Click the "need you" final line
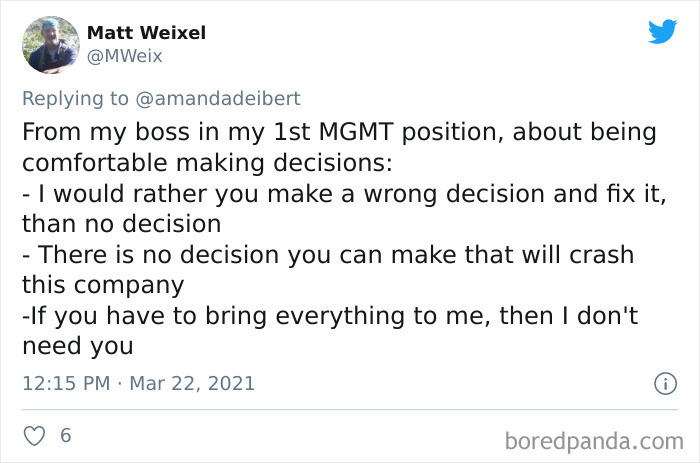The height and width of the screenshot is (463, 700). point(76,345)
